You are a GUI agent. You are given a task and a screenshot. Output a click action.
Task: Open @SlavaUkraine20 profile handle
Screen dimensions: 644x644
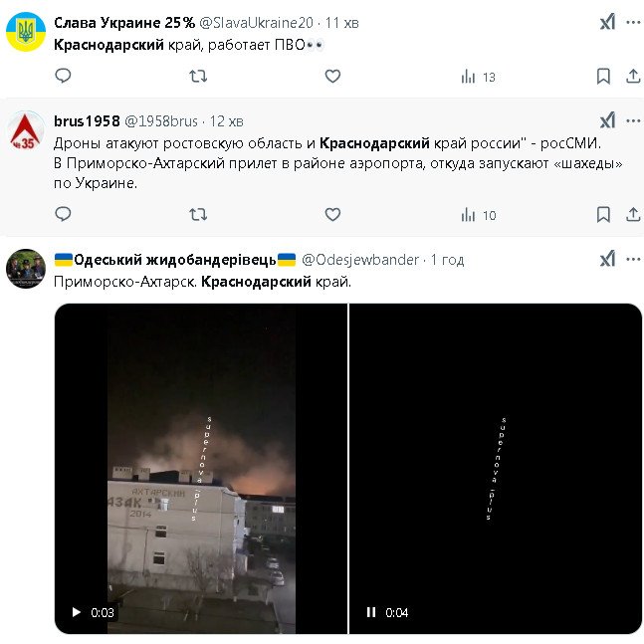(x=256, y=23)
